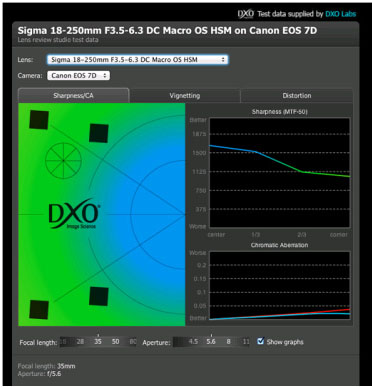Toggle the Show graphs checkbox

261,341
